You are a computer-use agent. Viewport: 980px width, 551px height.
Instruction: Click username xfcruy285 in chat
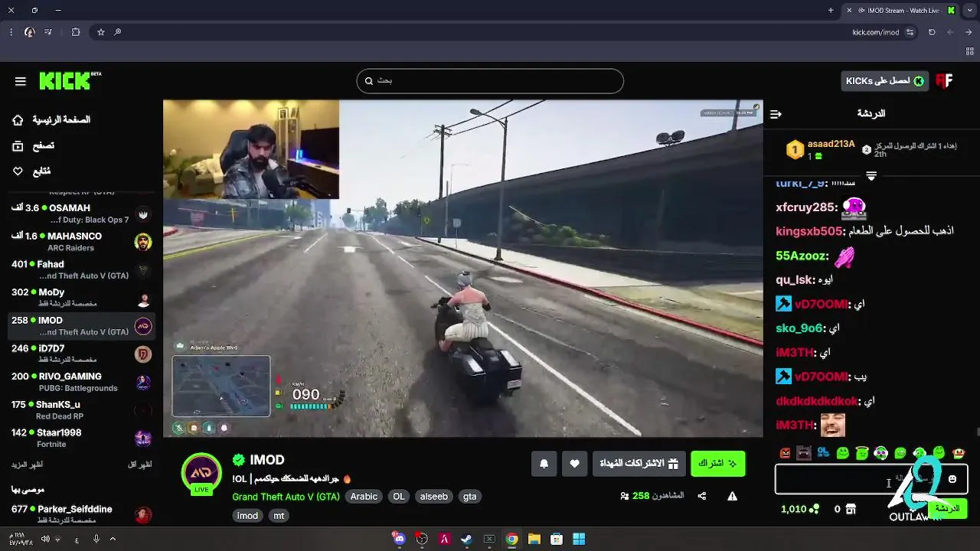(805, 207)
